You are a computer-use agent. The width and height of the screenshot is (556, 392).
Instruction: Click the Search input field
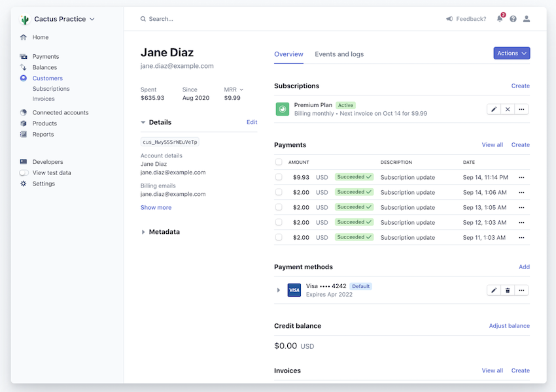coord(196,18)
